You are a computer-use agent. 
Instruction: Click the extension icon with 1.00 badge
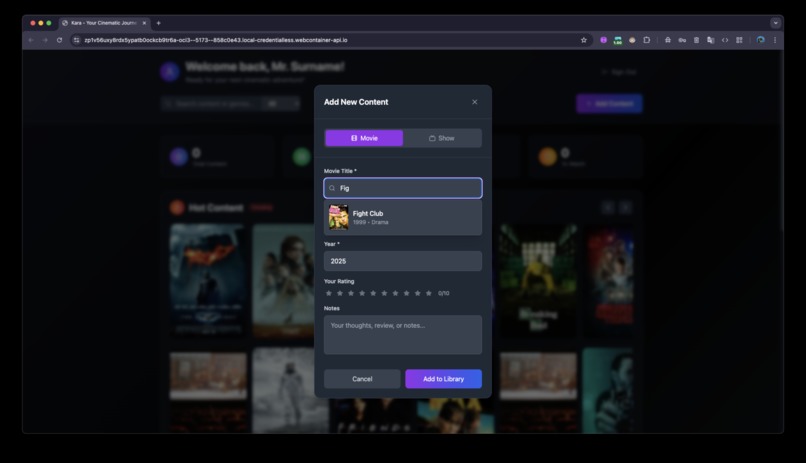pyautogui.click(x=618, y=40)
